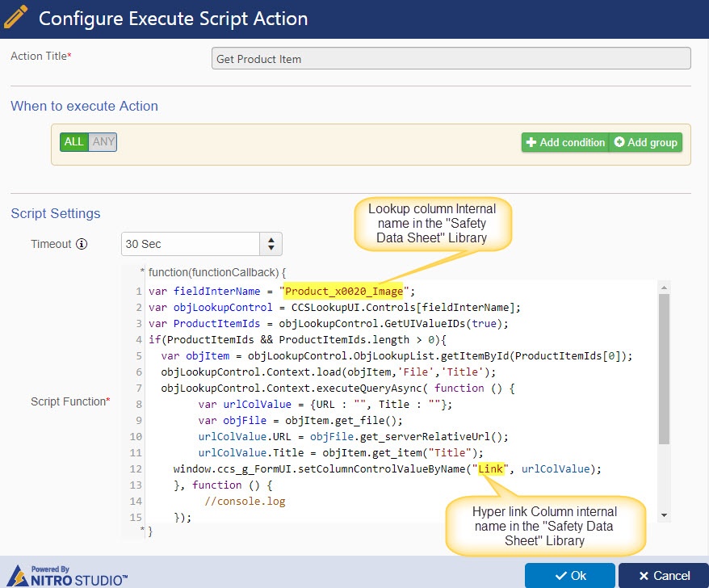Click the checkmark icon on Ok button
This screenshot has width=709, height=588.
click(561, 576)
